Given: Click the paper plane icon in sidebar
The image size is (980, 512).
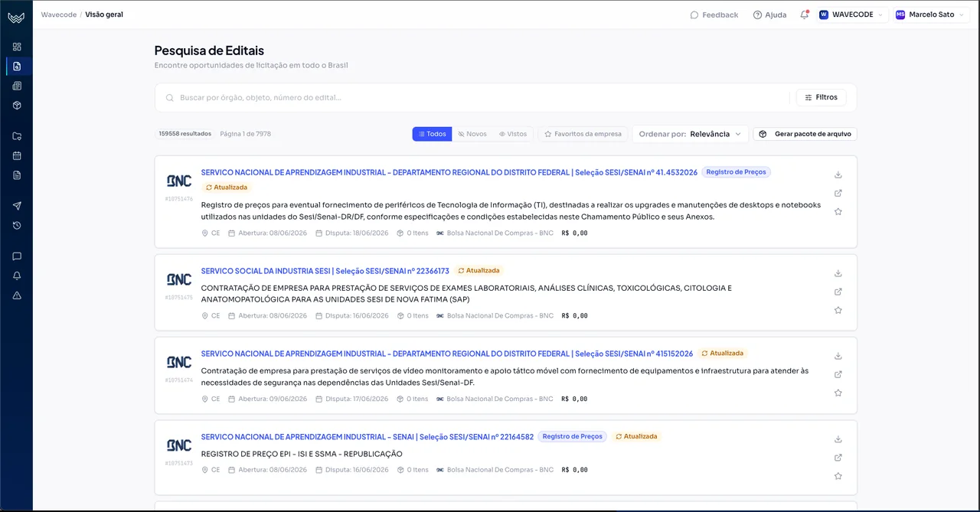Looking at the screenshot, I should (17, 206).
